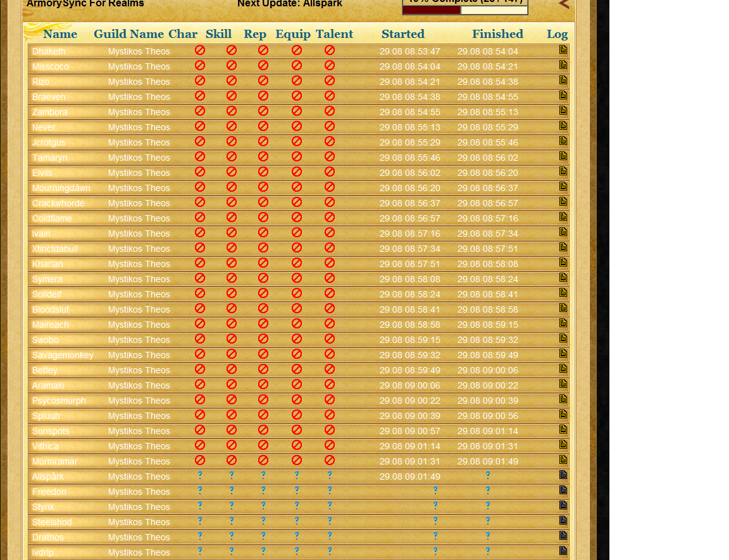The image size is (729, 560).
Task: Open the log icon for Coldflame
Action: 563,217
